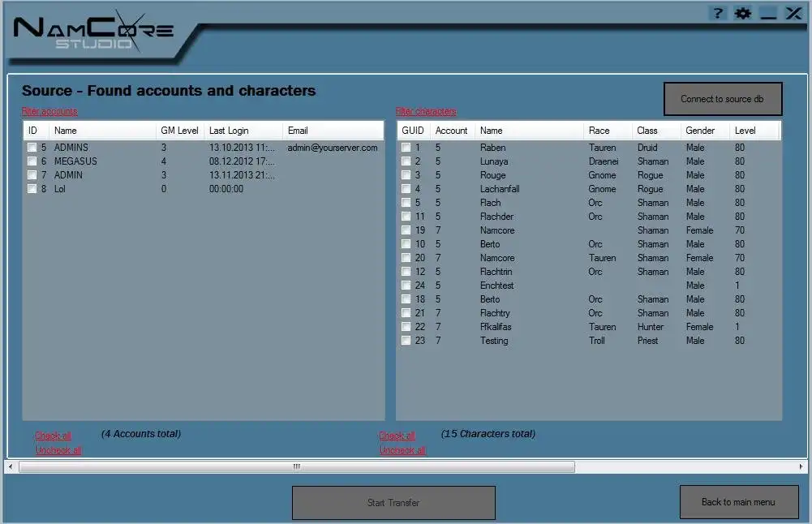
Task: Tick the checkbox for character Lunaya
Action: pos(406,161)
